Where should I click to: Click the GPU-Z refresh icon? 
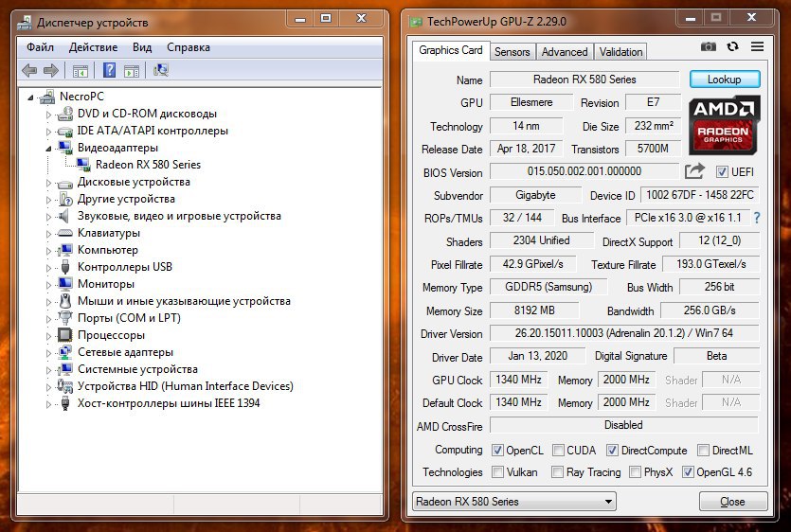tap(732, 46)
